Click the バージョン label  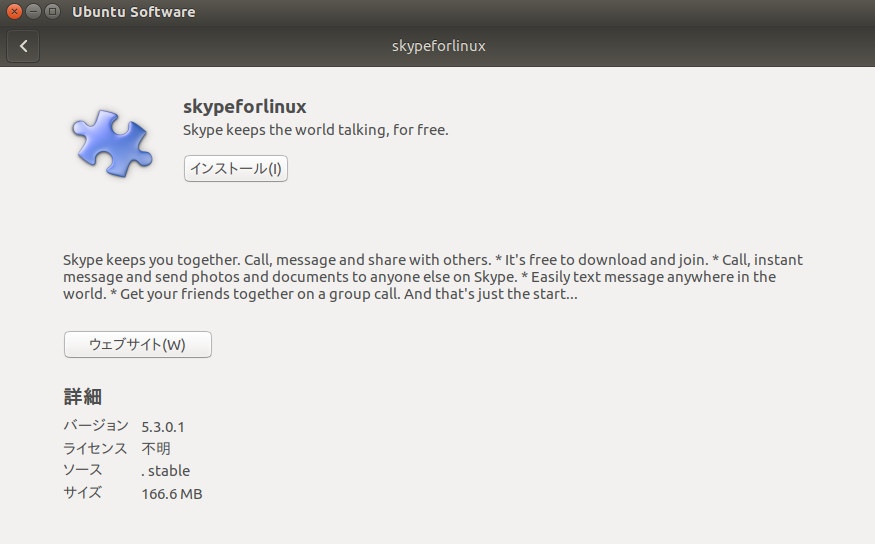click(x=96, y=426)
